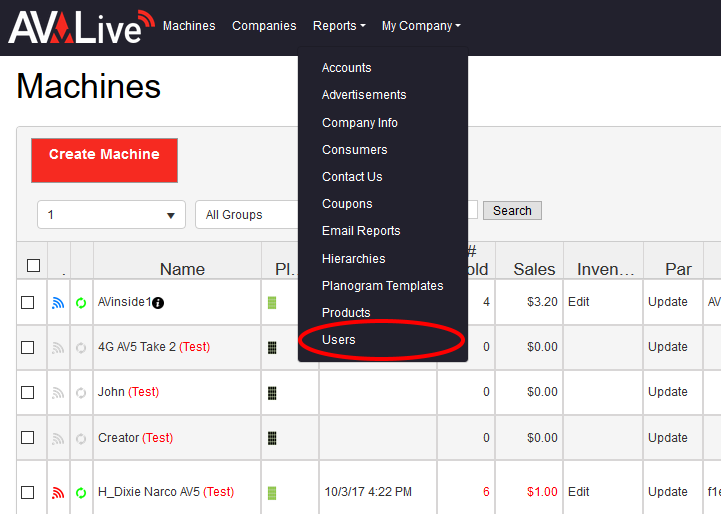Image resolution: width=721 pixels, height=514 pixels.
Task: Expand the All Groups dropdown
Action: tap(247, 215)
